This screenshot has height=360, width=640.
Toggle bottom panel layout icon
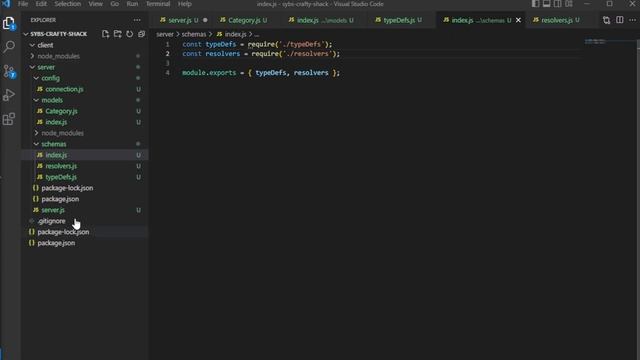[x=546, y=4]
